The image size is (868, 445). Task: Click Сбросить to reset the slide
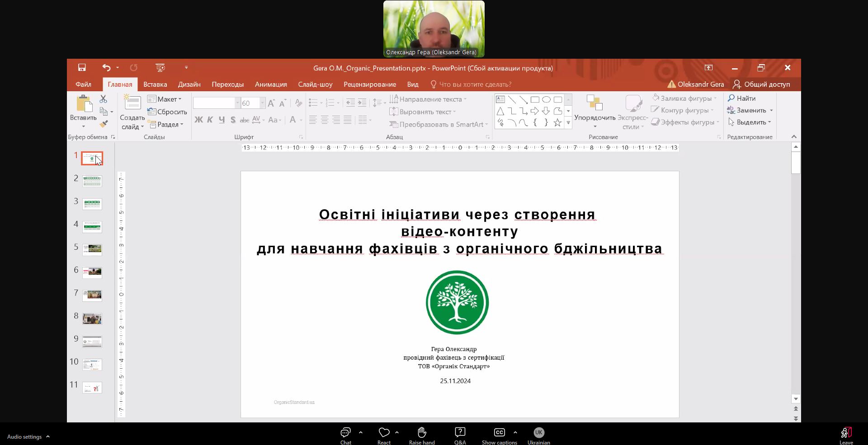click(167, 112)
